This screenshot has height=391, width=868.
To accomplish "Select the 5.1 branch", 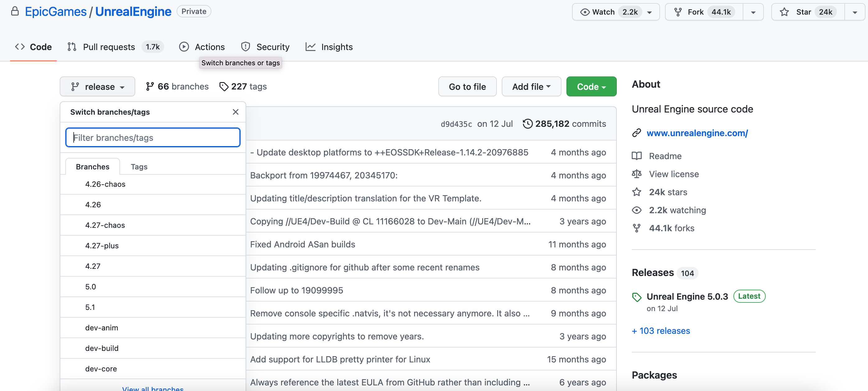I will point(153,307).
